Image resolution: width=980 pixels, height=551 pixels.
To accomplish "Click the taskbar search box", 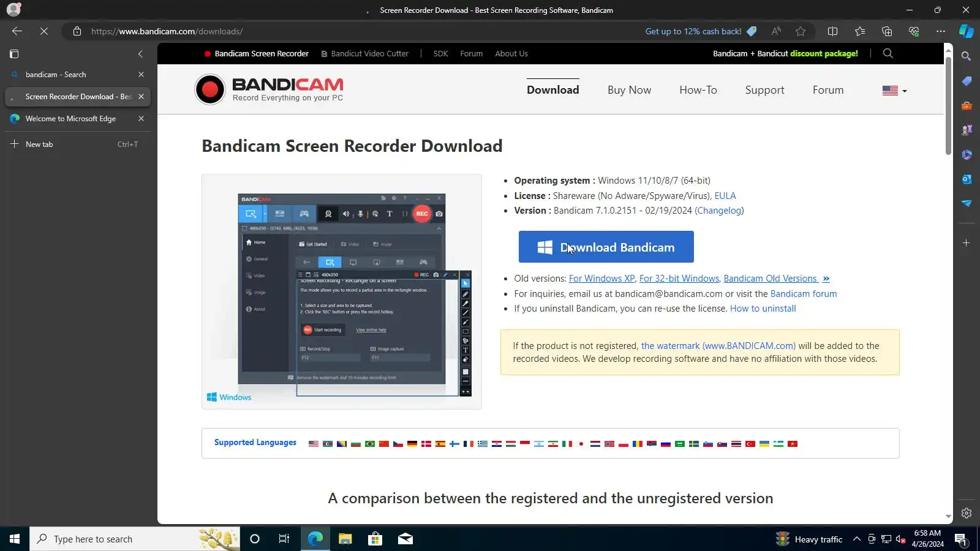I will [x=135, y=539].
